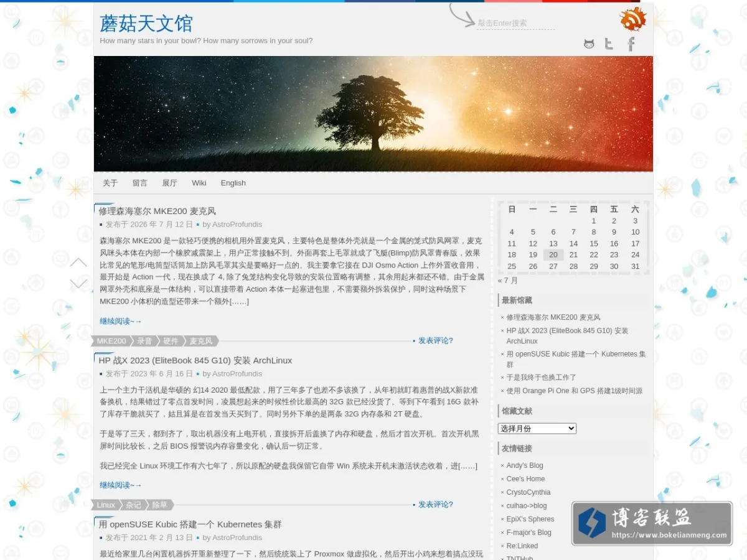Visit CrystoCynthia friend link
Image resolution: width=747 pixels, height=560 pixels.
click(x=529, y=492)
